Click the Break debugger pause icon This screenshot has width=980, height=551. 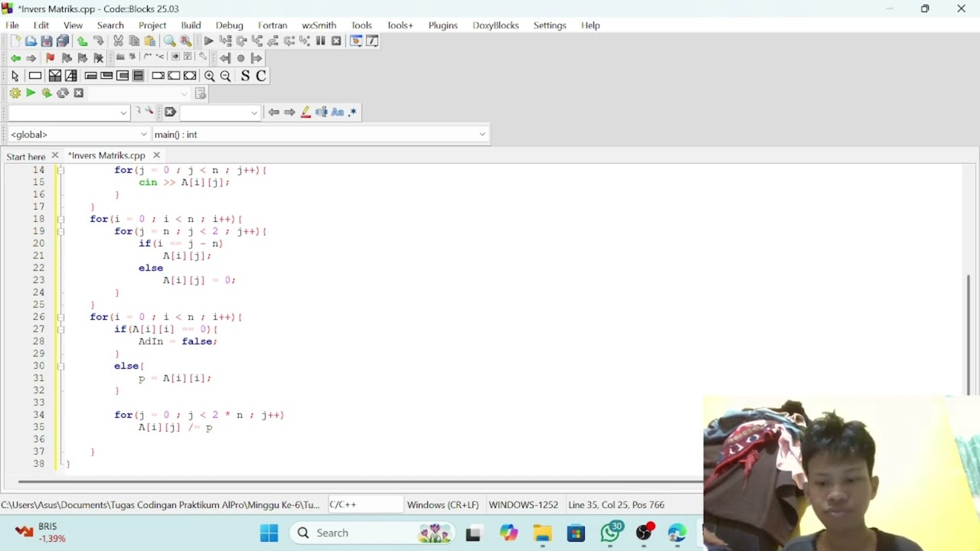(x=321, y=41)
